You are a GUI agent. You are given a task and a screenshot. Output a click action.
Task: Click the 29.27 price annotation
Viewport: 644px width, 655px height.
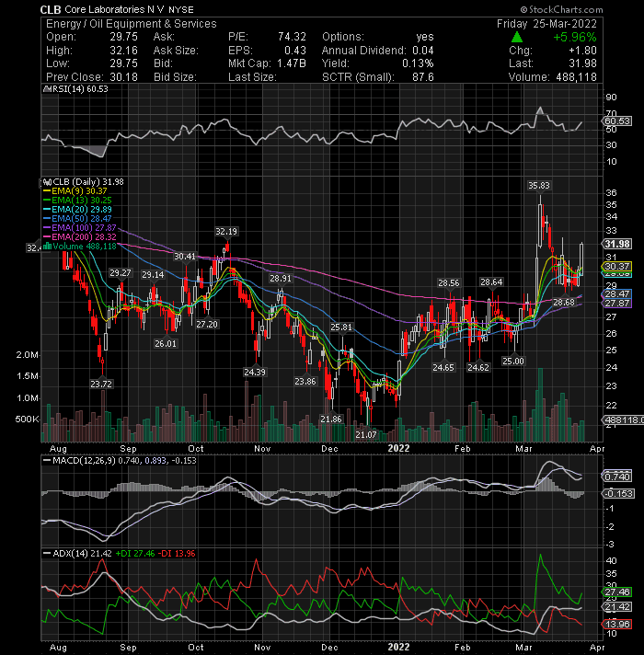[x=121, y=273]
